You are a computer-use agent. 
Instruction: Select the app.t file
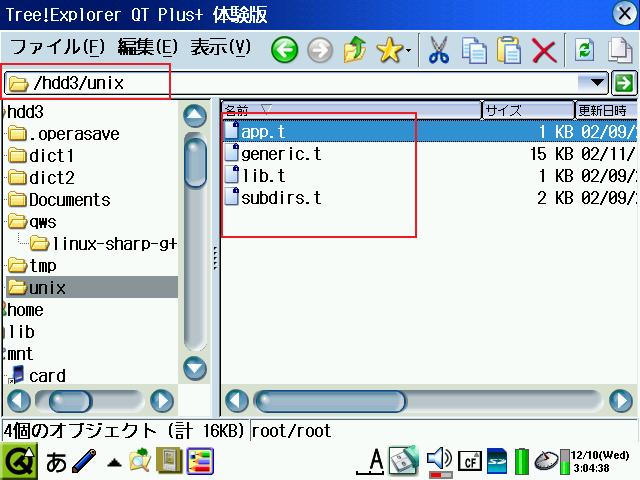pyautogui.click(x=431, y=131)
